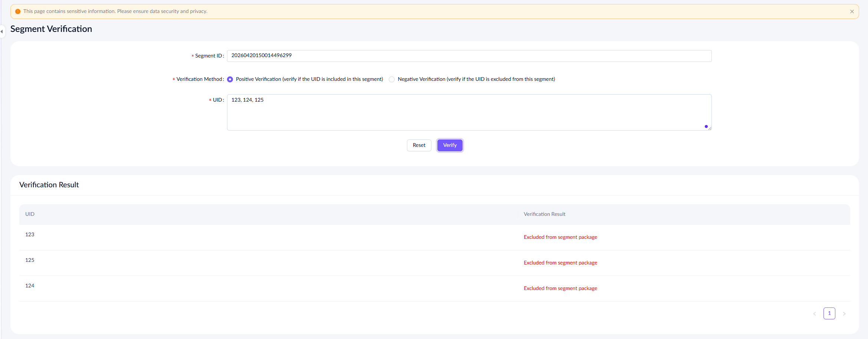The width and height of the screenshot is (868, 339).
Task: Open page 1 in pagination
Action: click(x=829, y=313)
